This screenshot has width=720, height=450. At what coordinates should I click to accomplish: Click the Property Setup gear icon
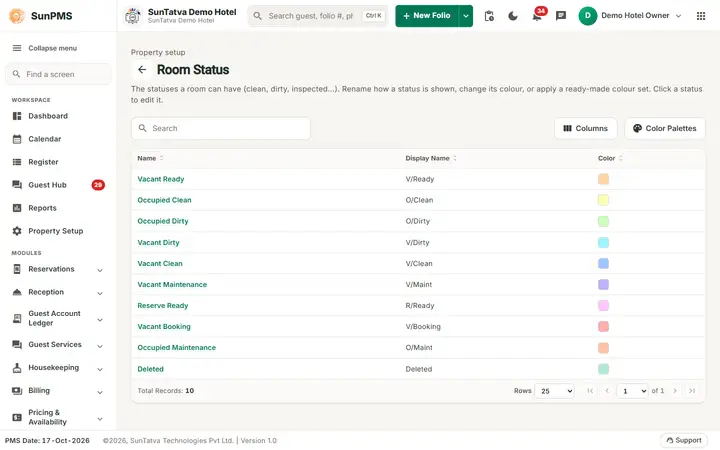click(17, 231)
